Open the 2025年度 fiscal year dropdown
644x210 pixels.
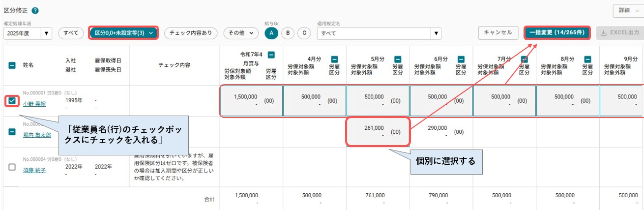click(28, 33)
